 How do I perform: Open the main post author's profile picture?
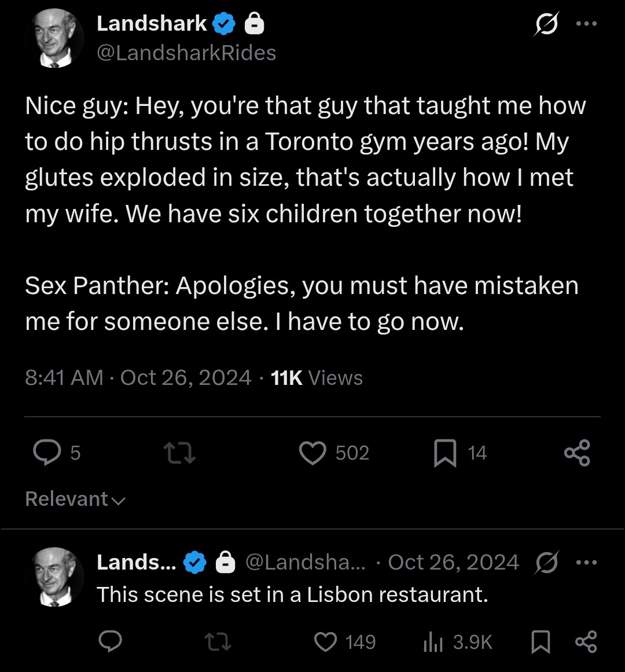pos(54,39)
